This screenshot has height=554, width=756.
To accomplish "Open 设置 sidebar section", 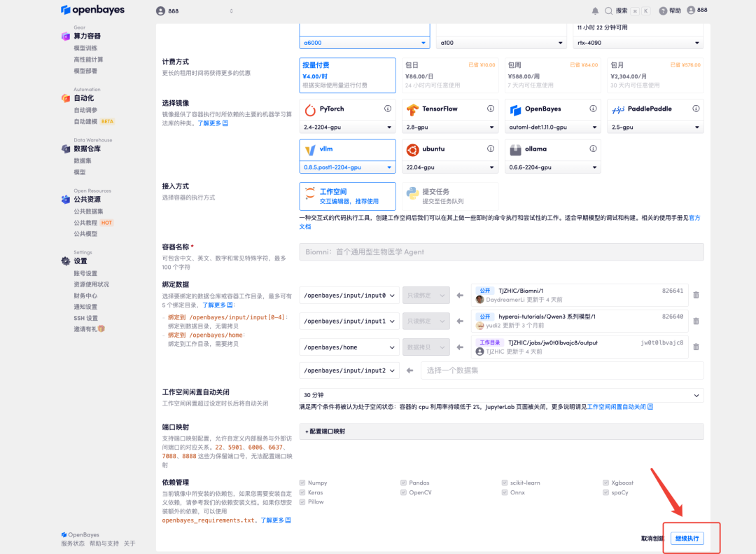I will 80,261.
